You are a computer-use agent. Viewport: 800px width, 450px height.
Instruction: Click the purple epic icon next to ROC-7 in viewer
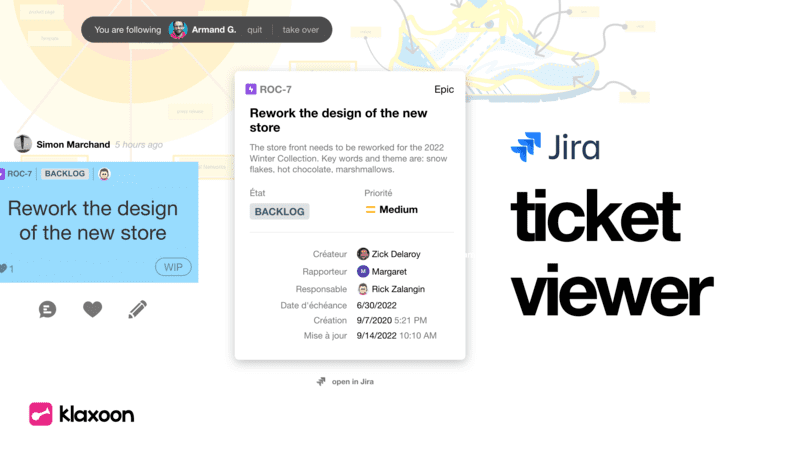click(x=251, y=89)
